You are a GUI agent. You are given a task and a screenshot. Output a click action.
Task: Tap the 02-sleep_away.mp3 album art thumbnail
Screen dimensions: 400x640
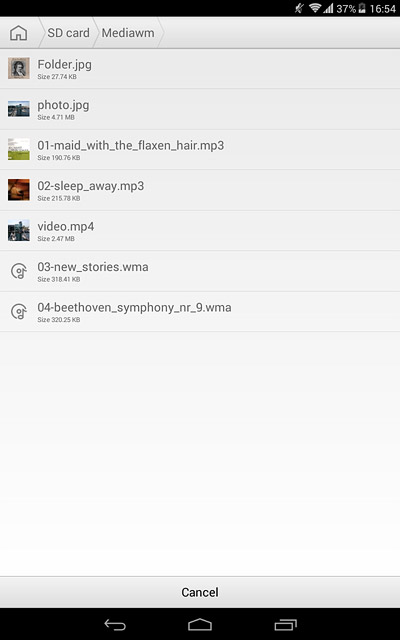click(x=19, y=190)
